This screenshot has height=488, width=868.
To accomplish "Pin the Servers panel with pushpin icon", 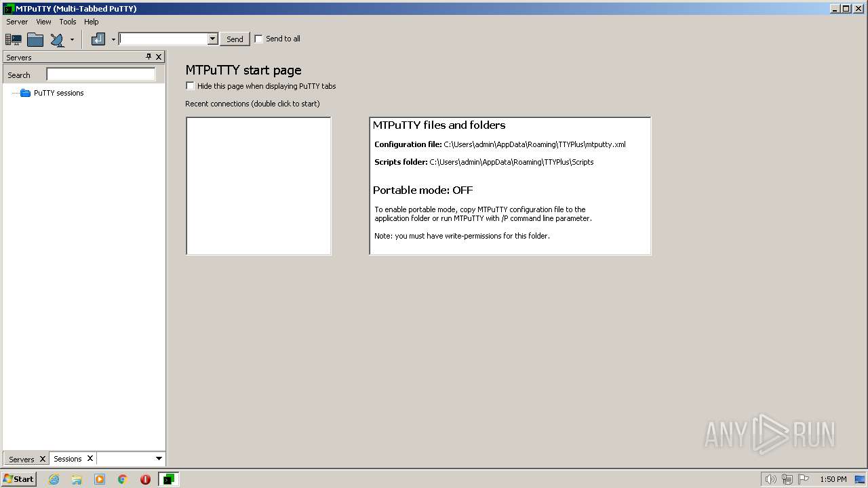I will pos(149,57).
